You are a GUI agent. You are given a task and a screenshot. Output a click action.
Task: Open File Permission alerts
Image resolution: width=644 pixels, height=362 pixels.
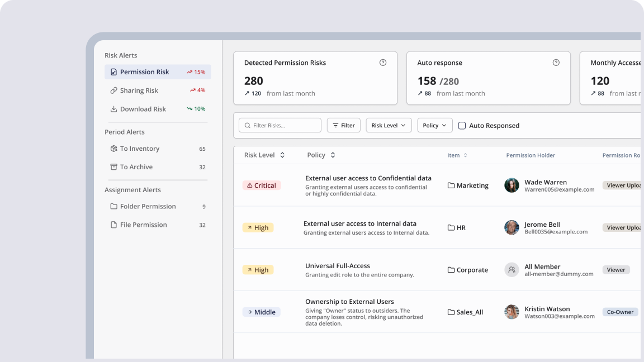pos(158,225)
